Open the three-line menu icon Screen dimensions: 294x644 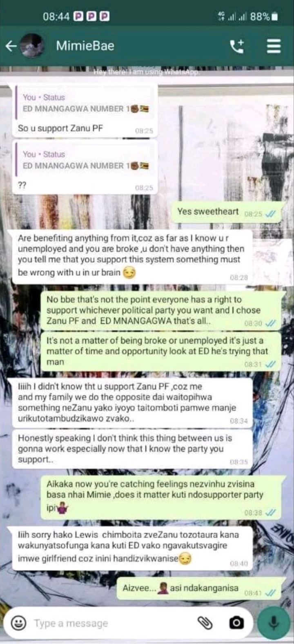coord(274,46)
